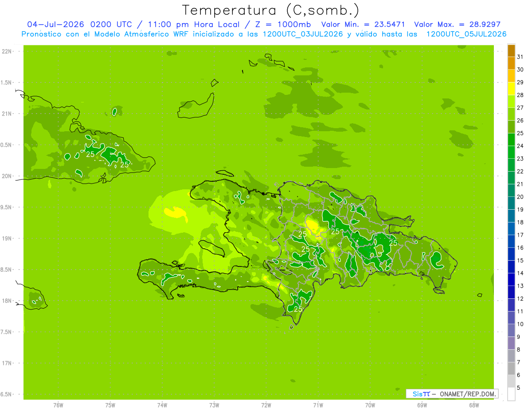The height and width of the screenshot is (411, 532).
Task: Click longitude axis label "72W"
Action: 266,405
